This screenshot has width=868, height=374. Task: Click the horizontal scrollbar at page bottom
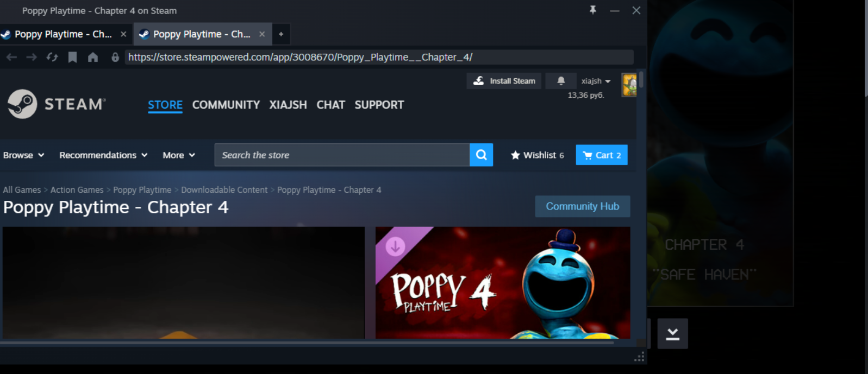[307, 343]
